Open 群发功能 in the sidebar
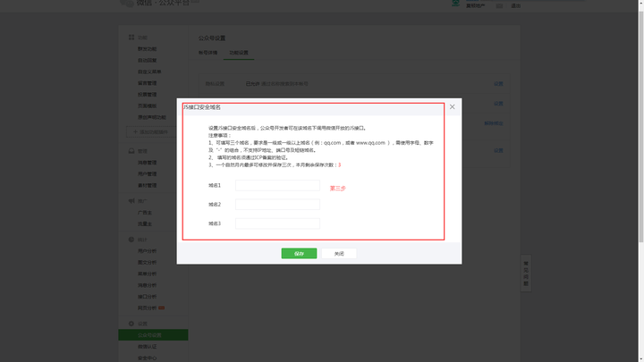 147,49
